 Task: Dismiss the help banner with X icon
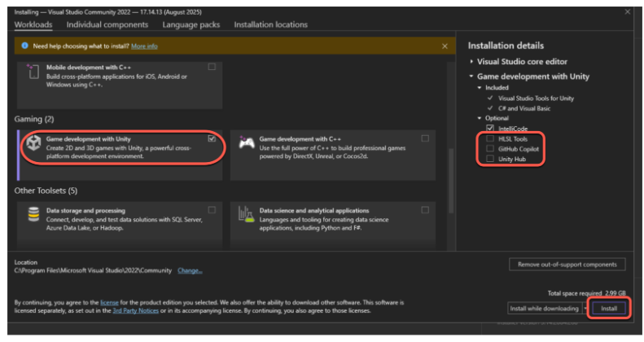(445, 46)
